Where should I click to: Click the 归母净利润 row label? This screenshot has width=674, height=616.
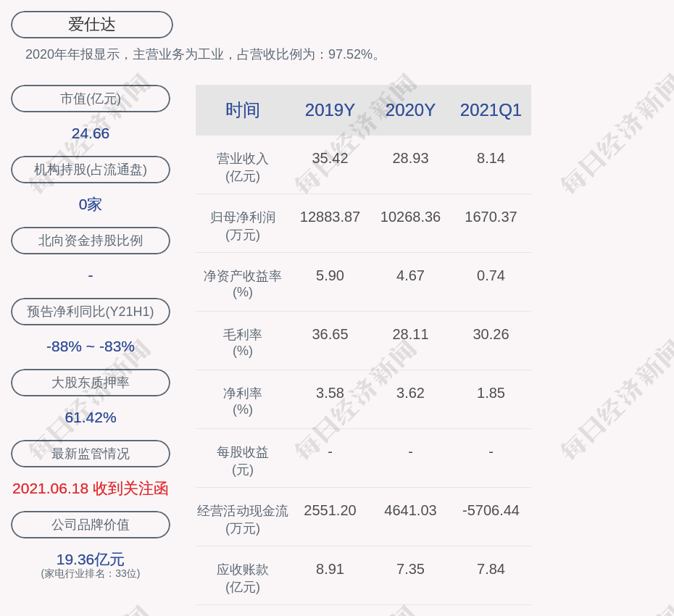(243, 225)
